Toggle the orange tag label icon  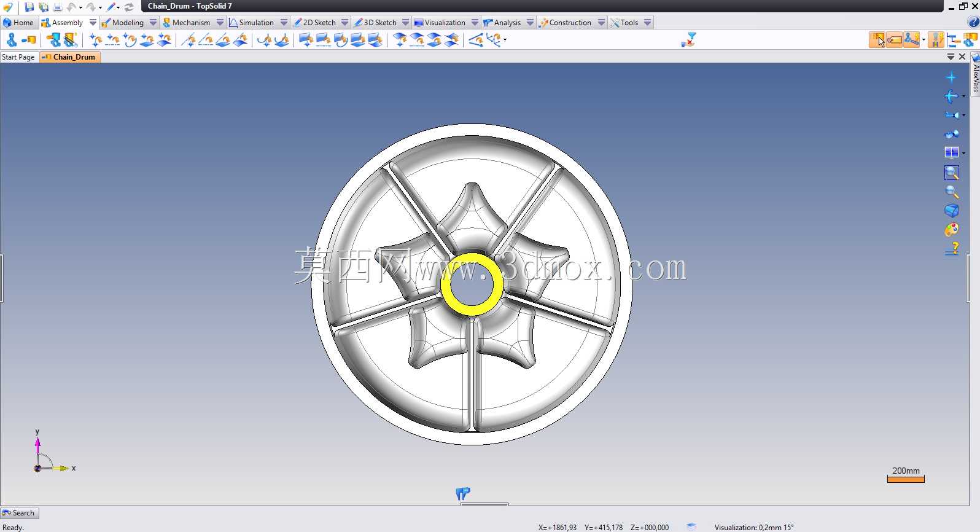click(x=894, y=40)
